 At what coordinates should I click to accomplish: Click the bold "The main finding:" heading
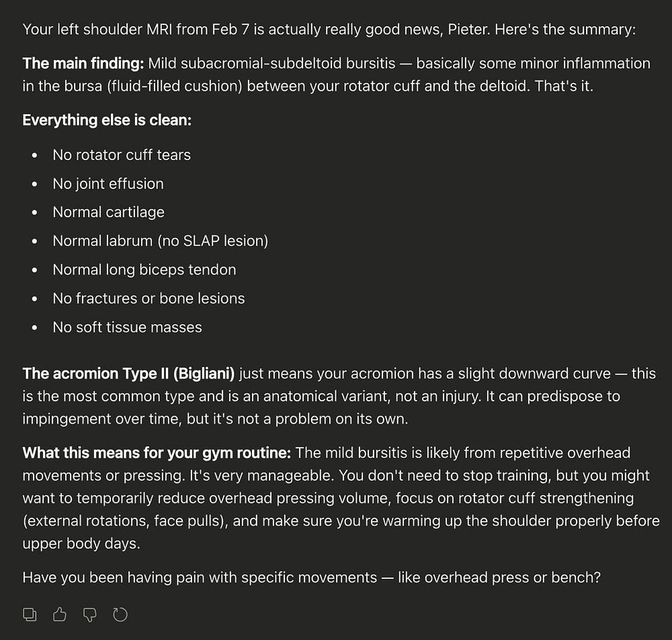point(83,64)
